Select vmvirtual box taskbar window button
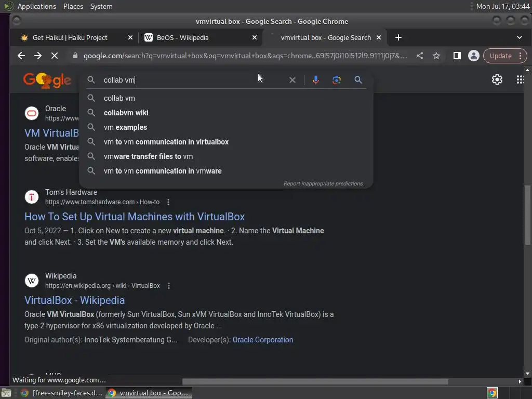This screenshot has height=399, width=532. click(x=149, y=393)
